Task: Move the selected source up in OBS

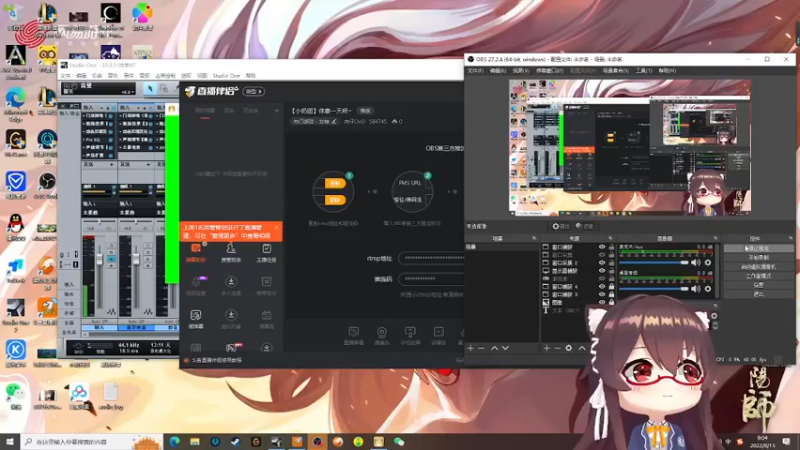Action: tap(582, 348)
